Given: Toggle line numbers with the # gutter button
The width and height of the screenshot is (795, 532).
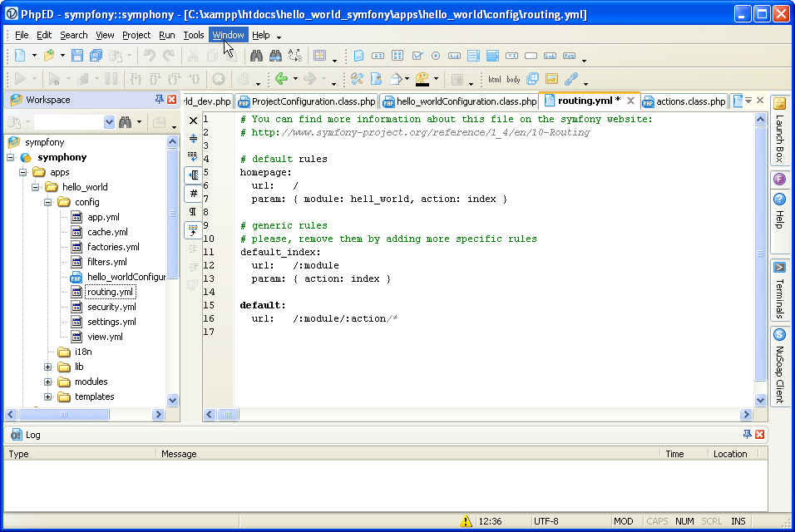Looking at the screenshot, I should coord(194,193).
